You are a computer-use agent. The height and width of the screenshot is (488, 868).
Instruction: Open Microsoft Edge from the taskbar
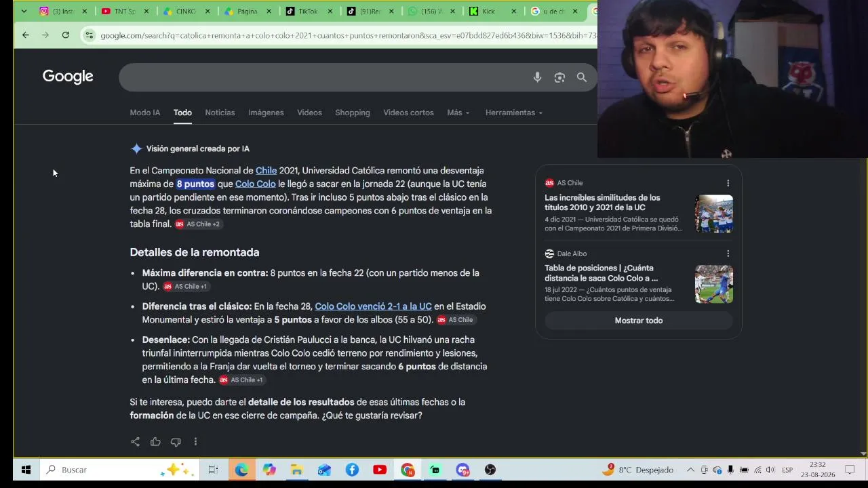241,470
